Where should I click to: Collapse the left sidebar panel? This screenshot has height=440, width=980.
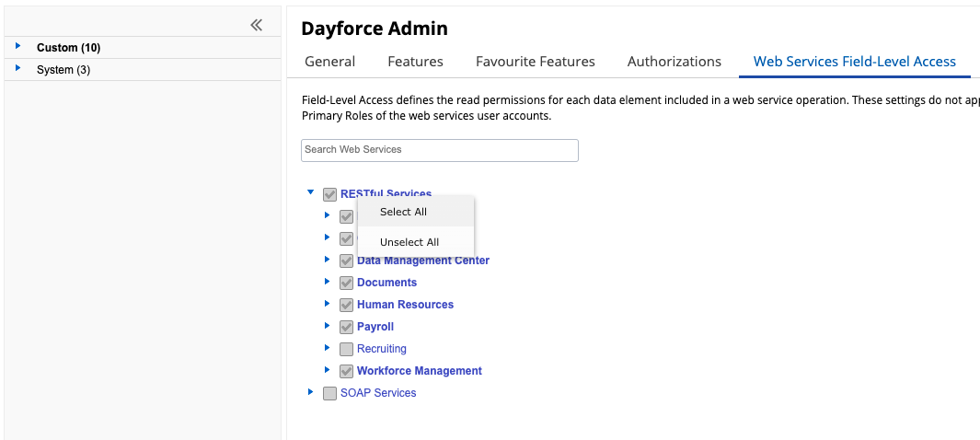257,25
